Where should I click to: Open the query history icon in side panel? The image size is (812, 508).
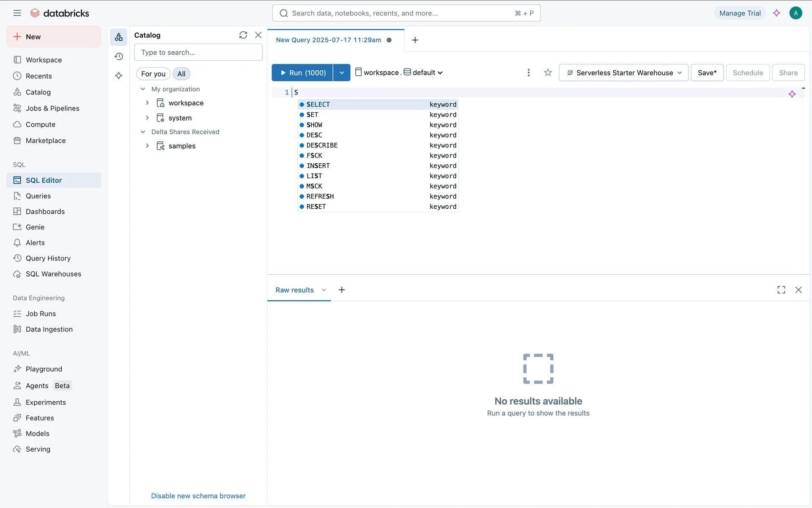pyautogui.click(x=119, y=56)
